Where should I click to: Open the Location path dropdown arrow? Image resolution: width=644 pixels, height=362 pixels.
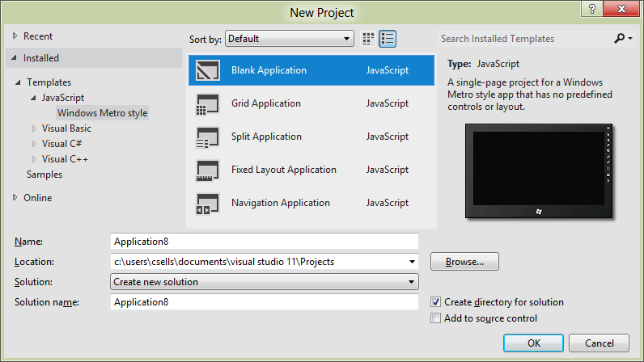412,262
